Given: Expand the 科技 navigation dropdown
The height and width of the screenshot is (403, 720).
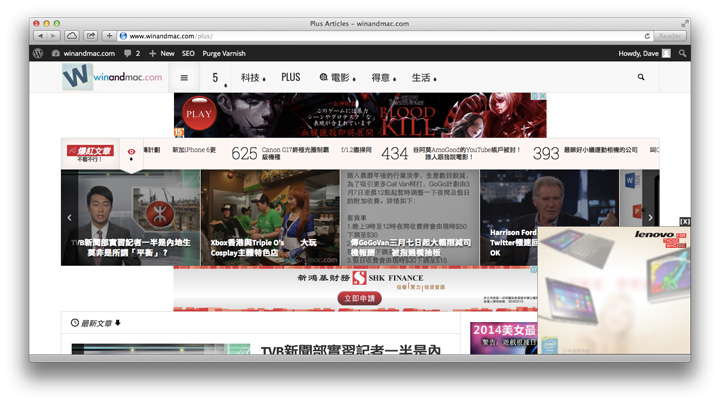Looking at the screenshot, I should pos(252,77).
